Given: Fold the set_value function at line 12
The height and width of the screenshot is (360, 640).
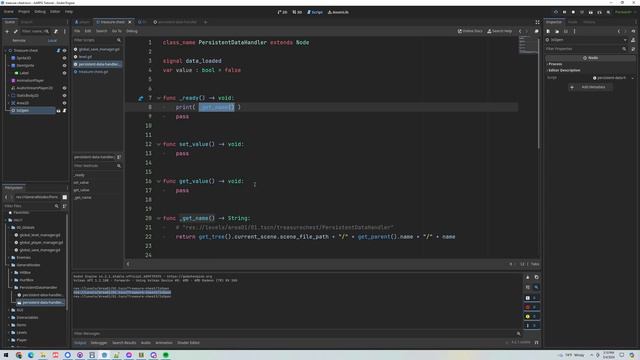Looking at the screenshot, I should (x=159, y=144).
